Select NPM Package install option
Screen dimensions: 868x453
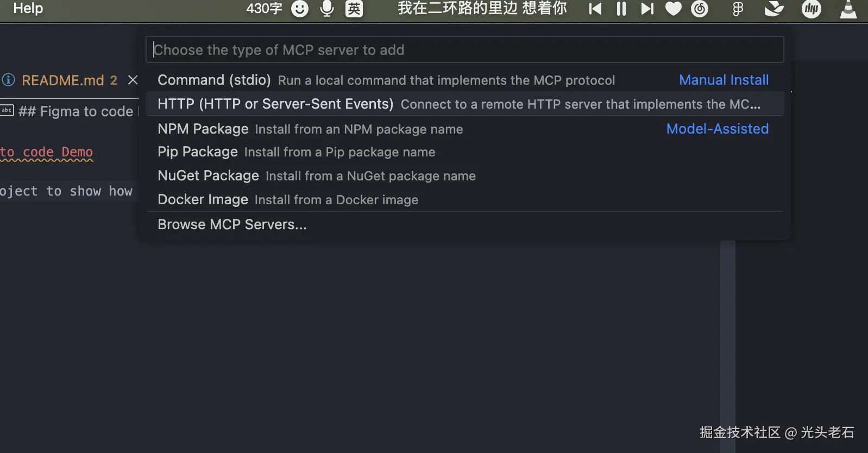203,129
